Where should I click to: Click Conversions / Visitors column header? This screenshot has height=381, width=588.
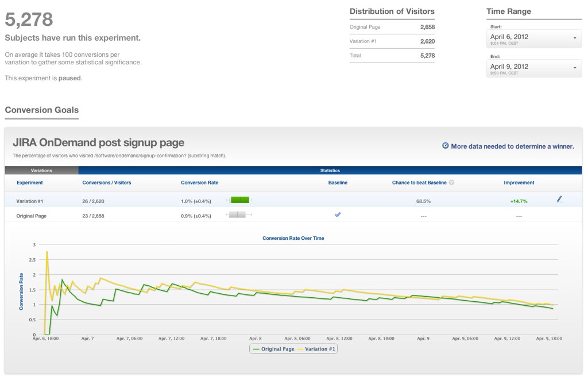tap(106, 182)
